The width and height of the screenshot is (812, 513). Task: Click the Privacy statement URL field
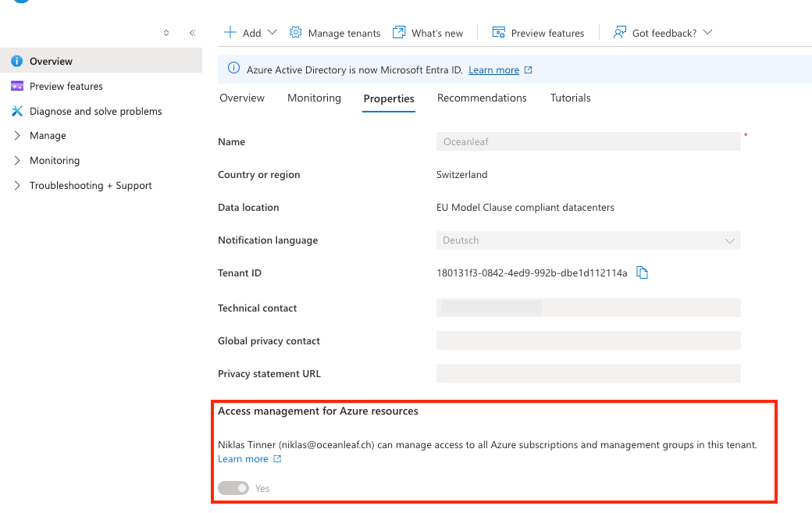click(588, 373)
